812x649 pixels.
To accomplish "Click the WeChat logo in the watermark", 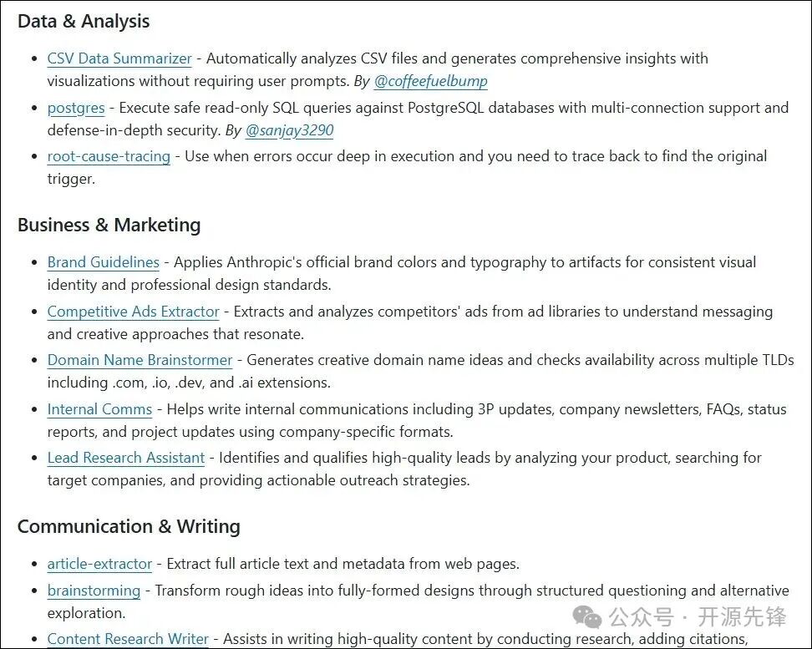I will click(x=591, y=617).
